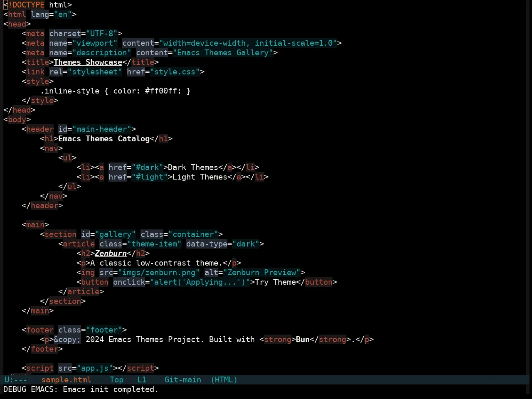Viewport: 532px width, 399px height.
Task: Click the opening body tag
Action: tap(17, 120)
